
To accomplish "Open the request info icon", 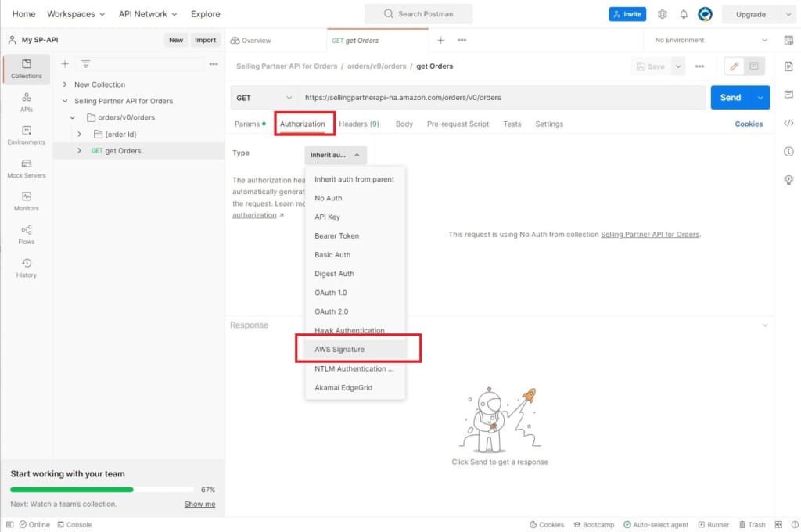I will [x=788, y=151].
